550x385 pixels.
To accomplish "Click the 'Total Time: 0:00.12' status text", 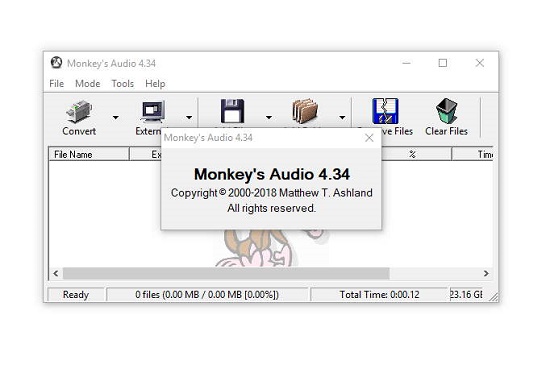I will 380,295.
